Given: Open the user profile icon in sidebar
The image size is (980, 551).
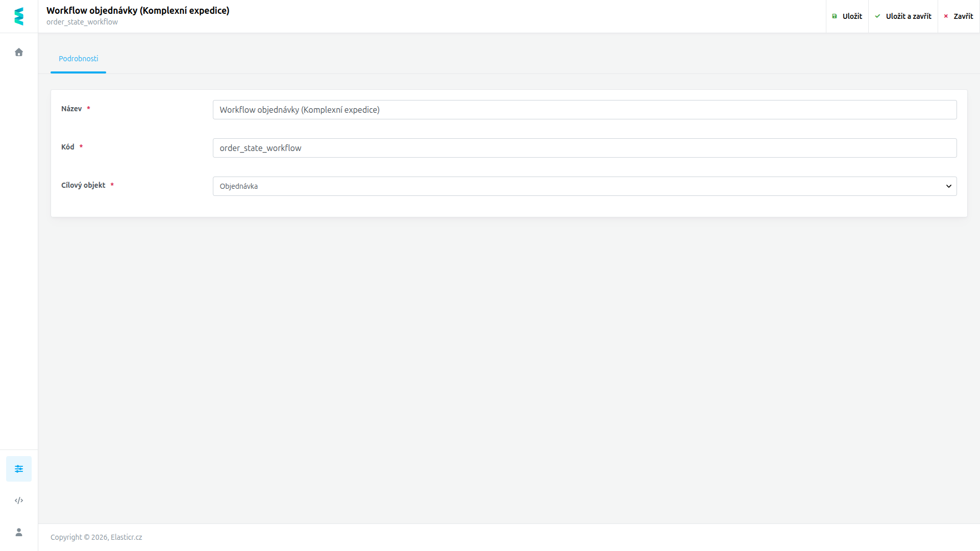Looking at the screenshot, I should coord(19,532).
